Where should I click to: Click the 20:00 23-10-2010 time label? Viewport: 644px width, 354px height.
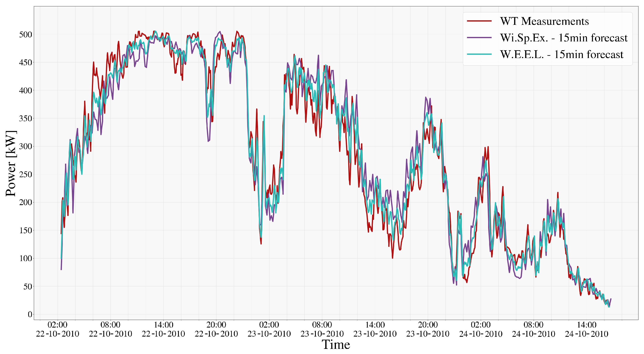point(428,329)
